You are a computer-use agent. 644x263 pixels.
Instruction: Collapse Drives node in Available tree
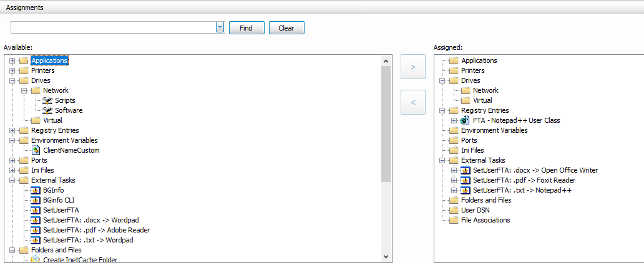(12, 81)
